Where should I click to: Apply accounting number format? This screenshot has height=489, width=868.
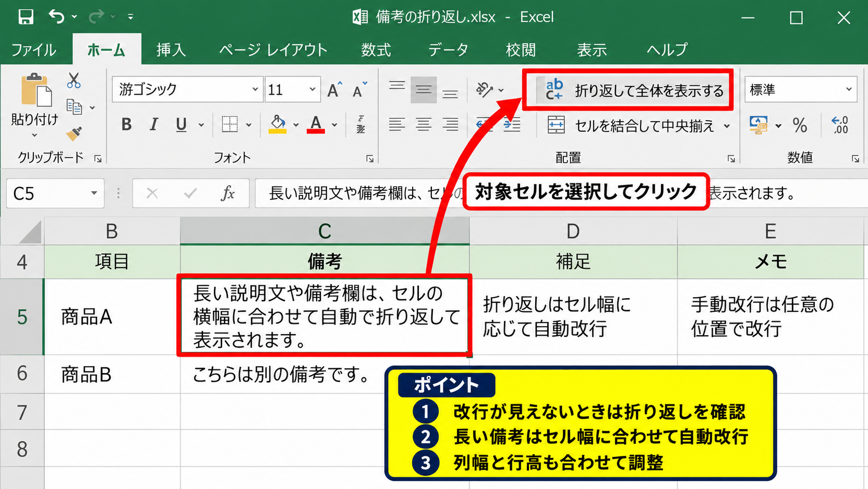[x=758, y=125]
